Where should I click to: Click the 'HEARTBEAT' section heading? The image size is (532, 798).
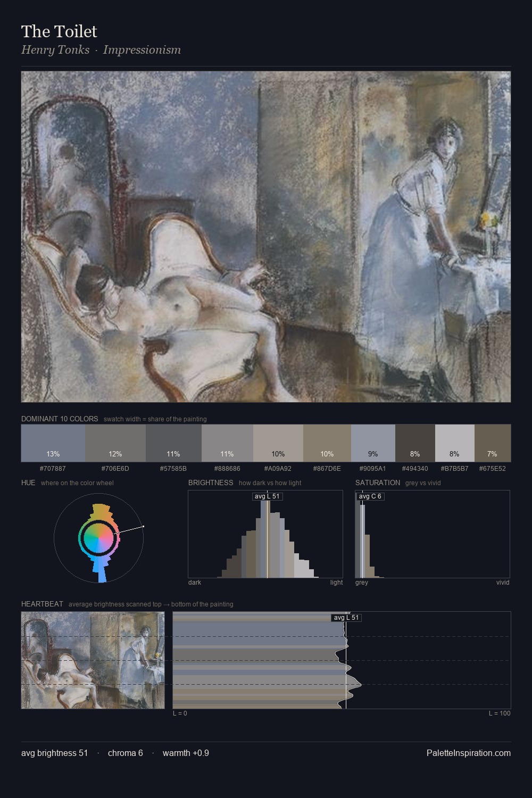(x=42, y=604)
